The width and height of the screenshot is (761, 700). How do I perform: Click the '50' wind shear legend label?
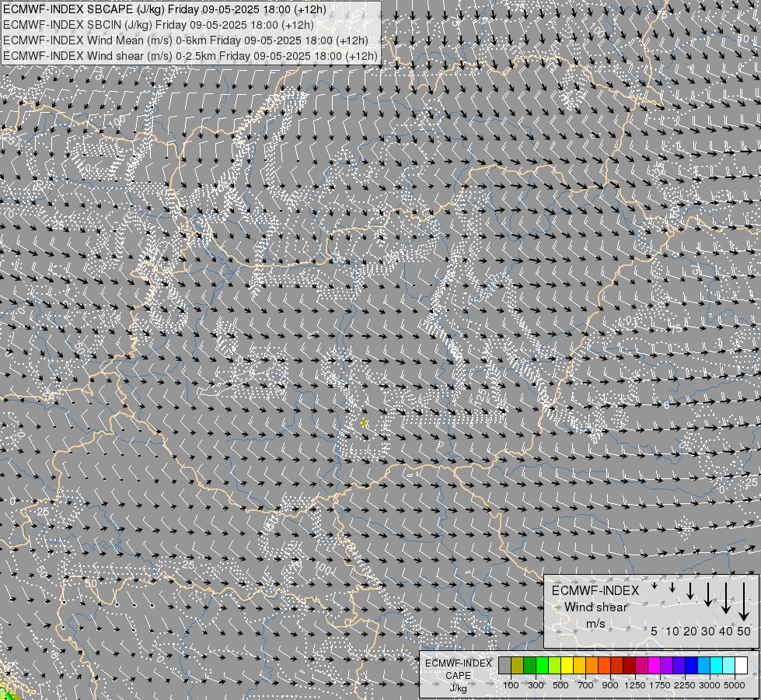744,631
